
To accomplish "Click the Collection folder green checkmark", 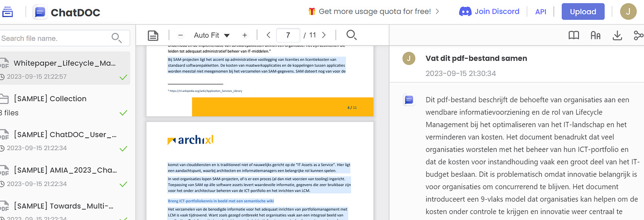I will 123,113.
